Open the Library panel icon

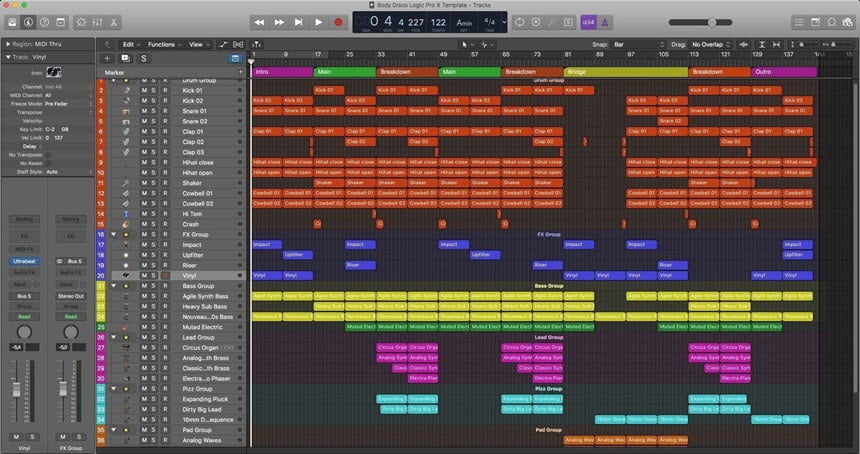[x=12, y=22]
